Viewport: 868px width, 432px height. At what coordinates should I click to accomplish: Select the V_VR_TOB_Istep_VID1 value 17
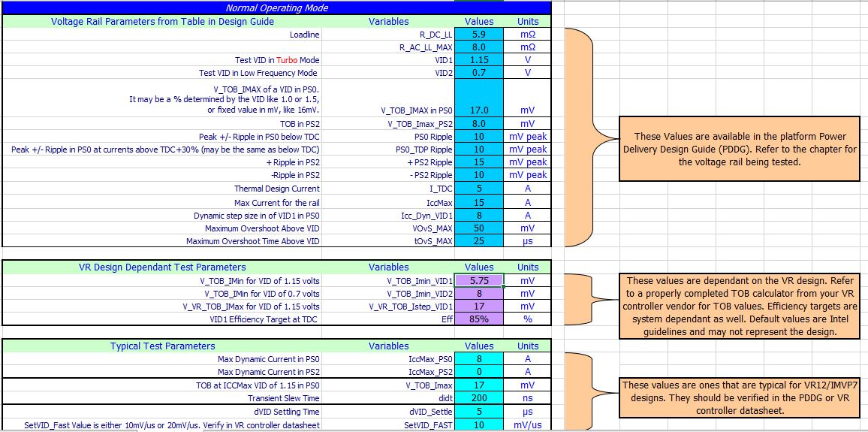tap(478, 306)
